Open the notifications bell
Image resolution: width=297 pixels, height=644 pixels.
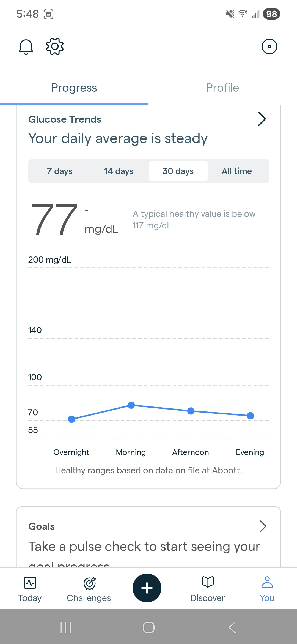(x=26, y=47)
